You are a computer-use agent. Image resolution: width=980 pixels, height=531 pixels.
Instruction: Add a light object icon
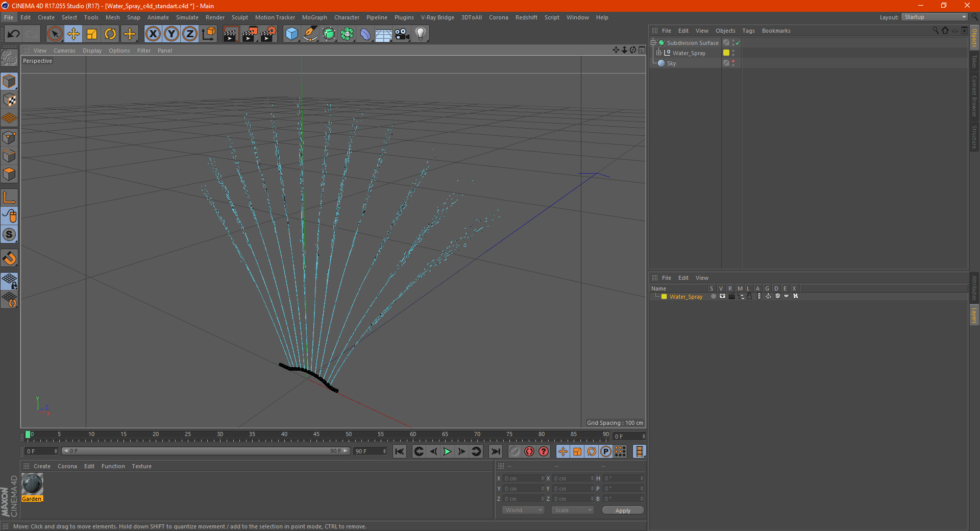pos(420,34)
